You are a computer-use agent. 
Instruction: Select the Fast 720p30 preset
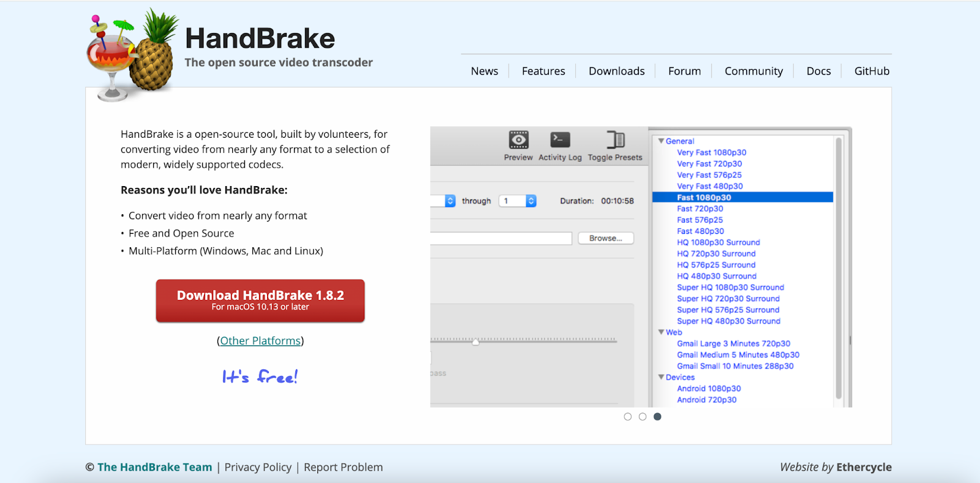tap(700, 209)
